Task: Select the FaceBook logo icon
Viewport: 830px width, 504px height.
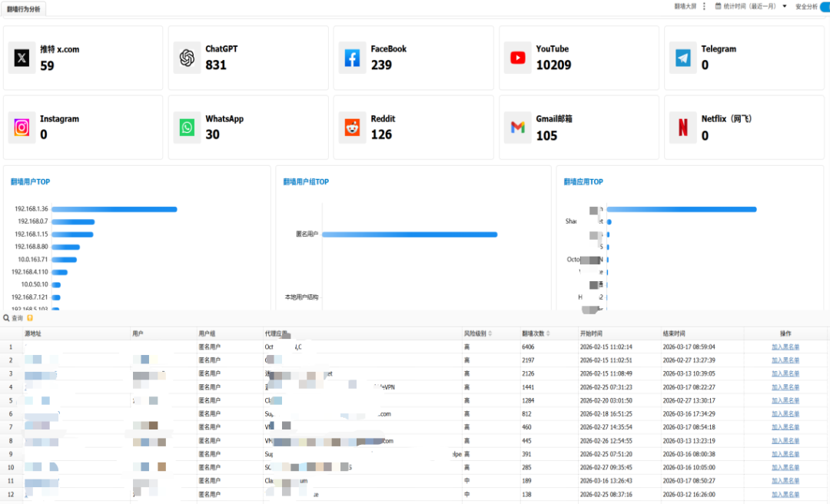Action: [352, 57]
